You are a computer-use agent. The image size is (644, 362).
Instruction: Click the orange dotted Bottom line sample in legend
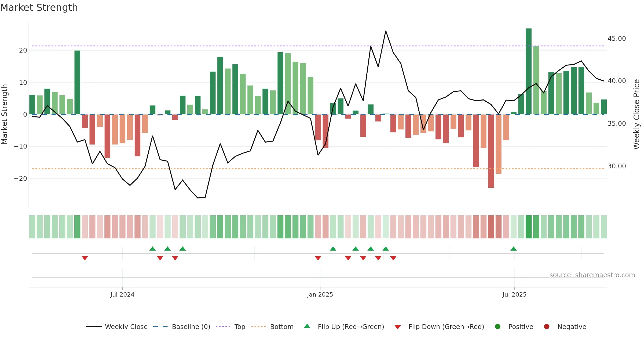click(259, 327)
